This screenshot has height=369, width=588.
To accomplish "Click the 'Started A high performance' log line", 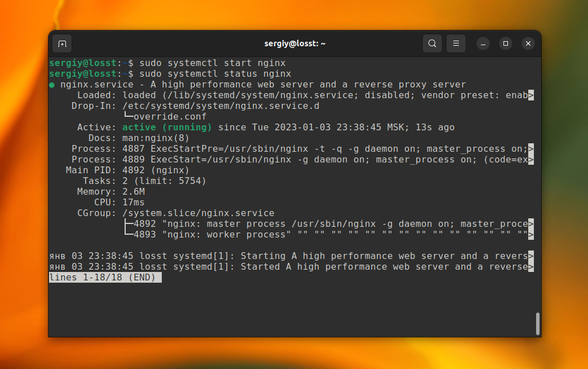I will tap(291, 267).
